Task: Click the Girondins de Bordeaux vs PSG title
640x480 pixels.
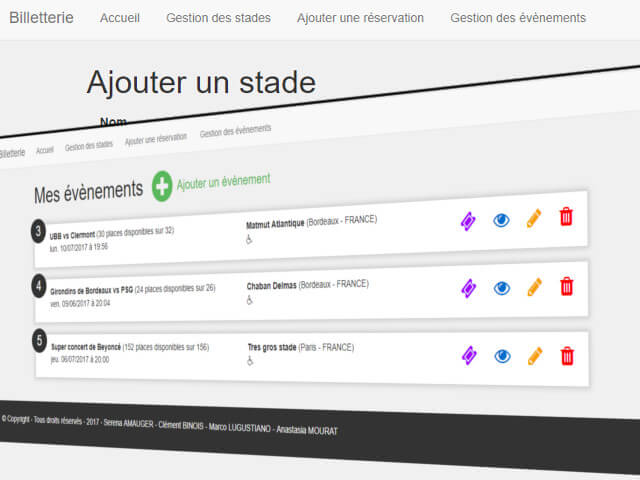Action: [91, 291]
